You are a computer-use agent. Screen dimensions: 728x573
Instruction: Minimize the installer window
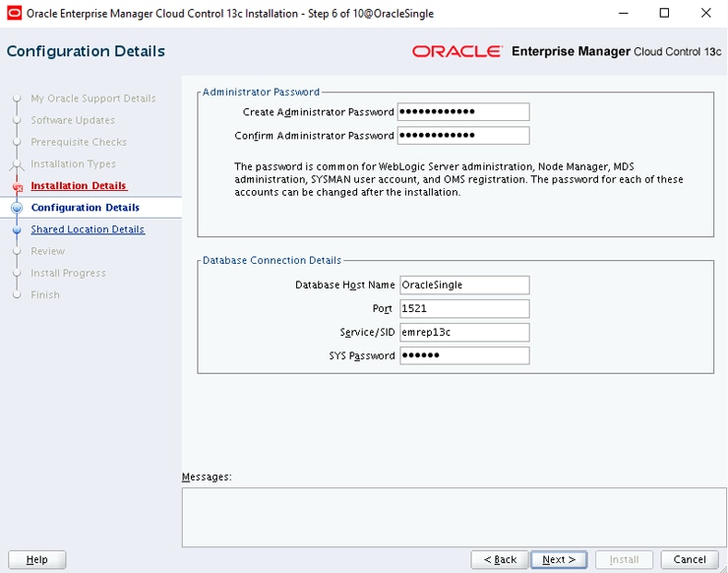624,13
